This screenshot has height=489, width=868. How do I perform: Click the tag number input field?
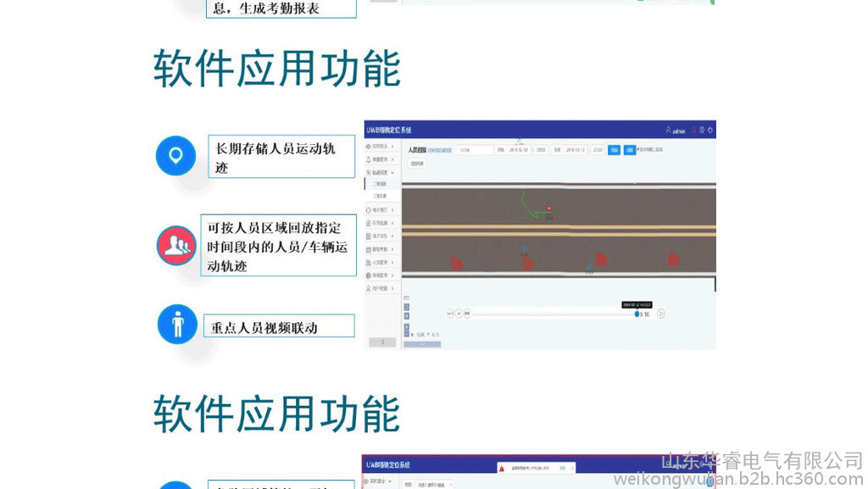point(475,150)
